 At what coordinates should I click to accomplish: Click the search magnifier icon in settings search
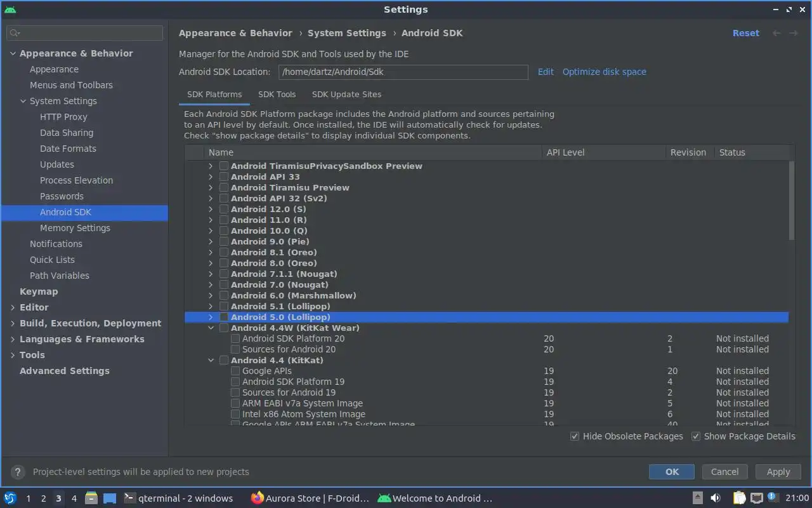[x=15, y=33]
